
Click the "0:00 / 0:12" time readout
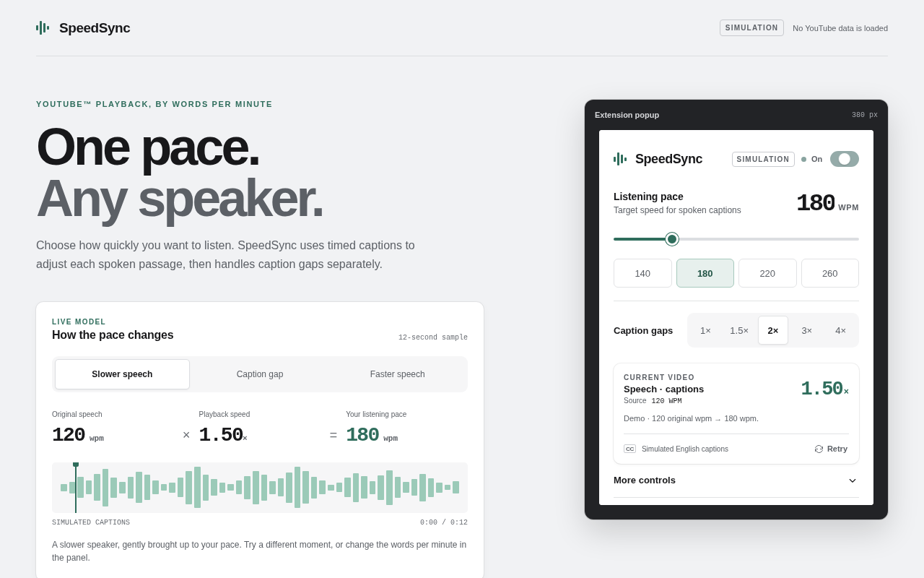pos(444,522)
